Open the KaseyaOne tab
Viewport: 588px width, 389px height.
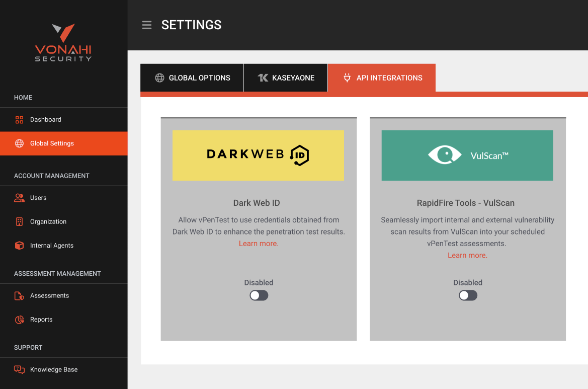point(286,78)
